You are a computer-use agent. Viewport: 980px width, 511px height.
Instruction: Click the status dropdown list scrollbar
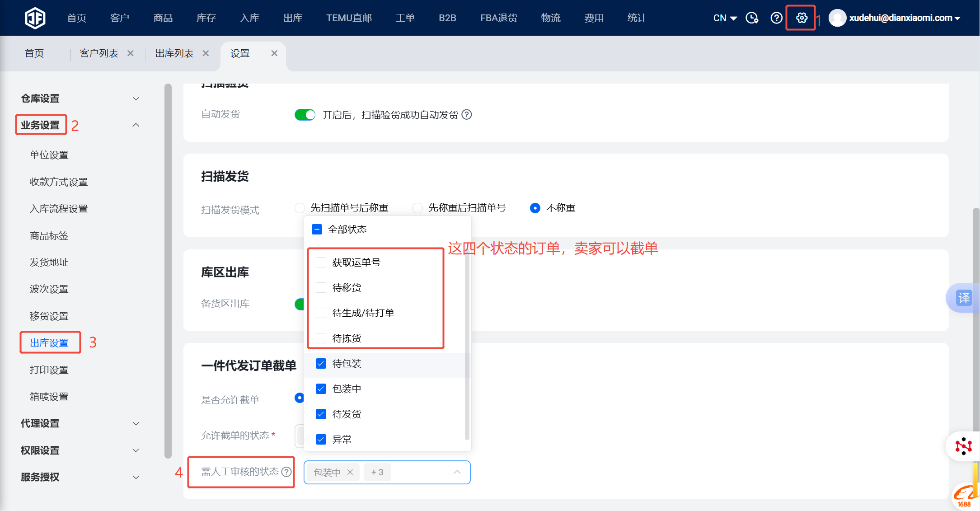click(467, 346)
